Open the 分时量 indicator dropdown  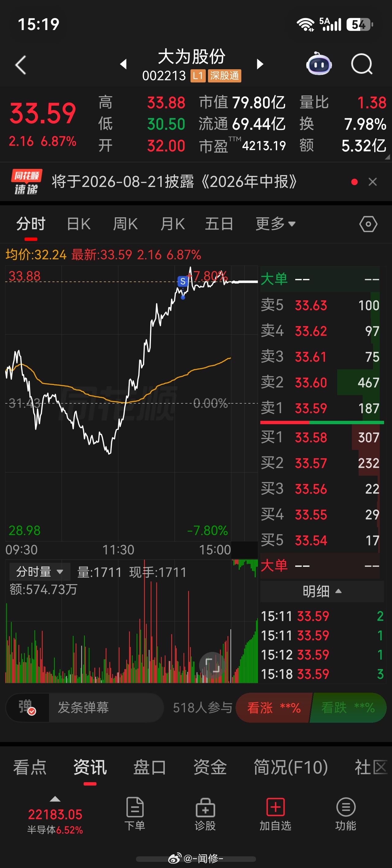[x=40, y=572]
